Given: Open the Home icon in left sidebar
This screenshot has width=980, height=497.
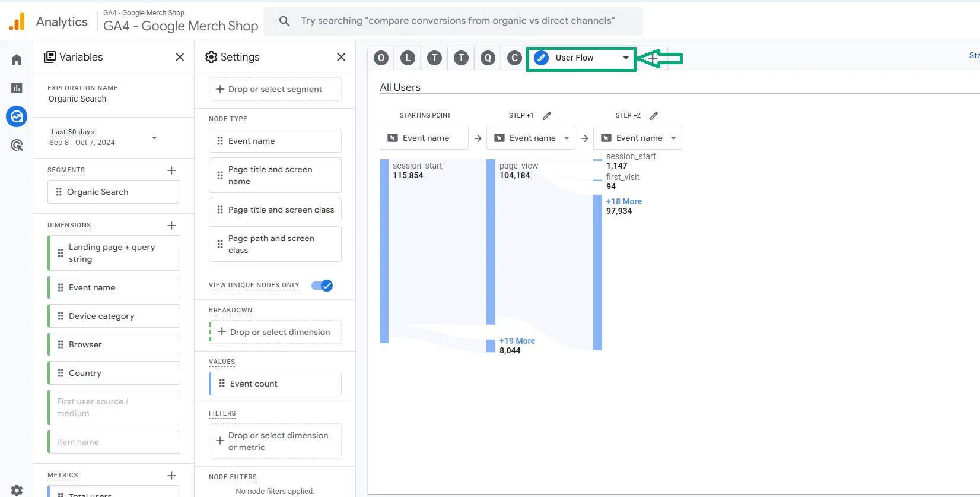Looking at the screenshot, I should point(17,59).
